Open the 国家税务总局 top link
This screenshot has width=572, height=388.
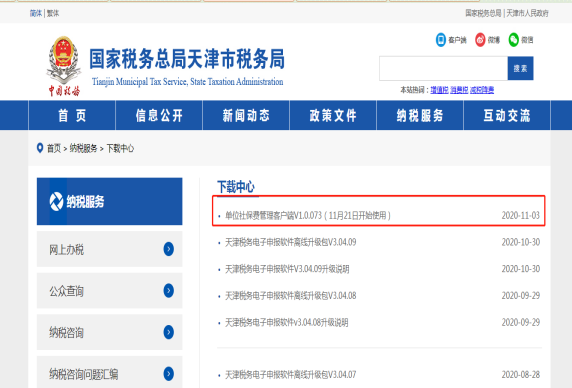point(483,13)
